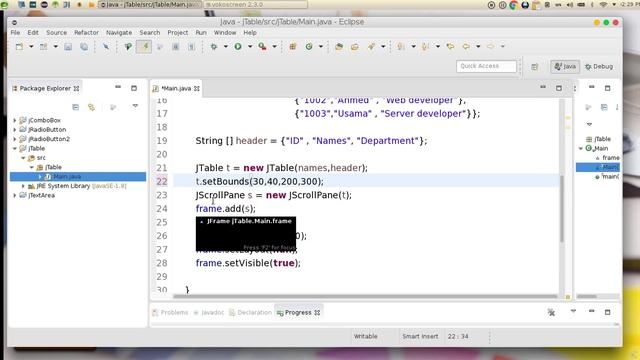Click the Previous Annotation toolbar icon
Screen dimensions: 640x360
coord(426,47)
